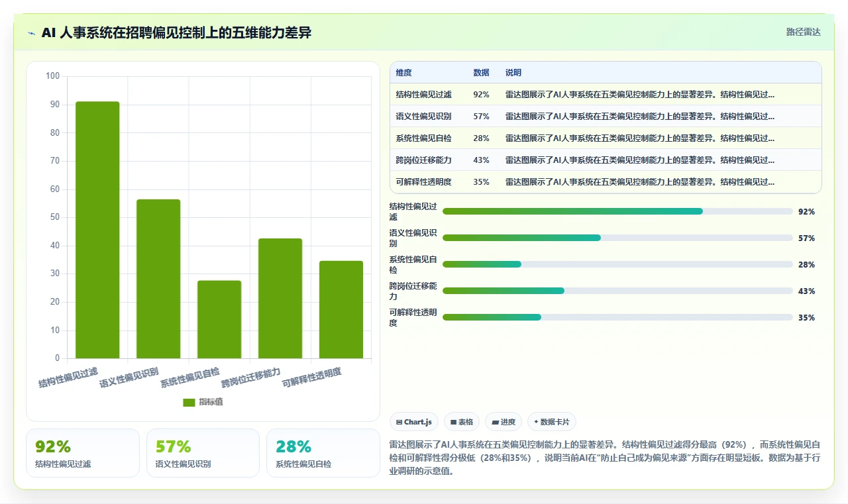
Task: Click the 92% value in table
Action: pos(481,95)
